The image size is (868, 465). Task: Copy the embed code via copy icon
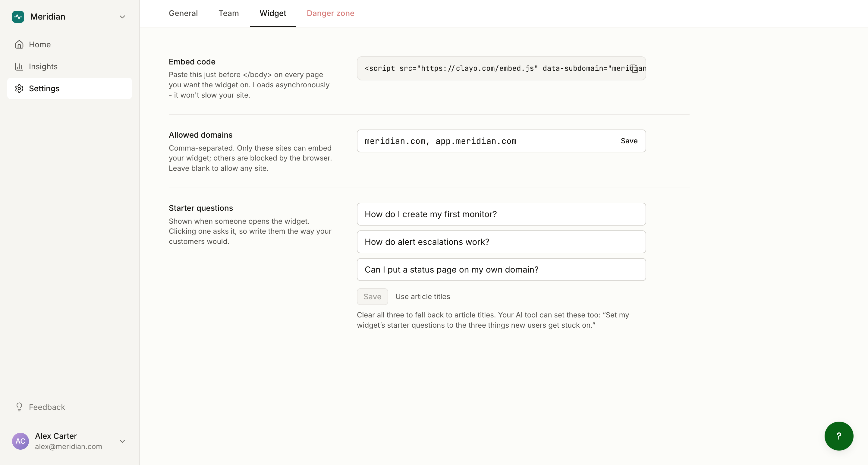pos(634,68)
